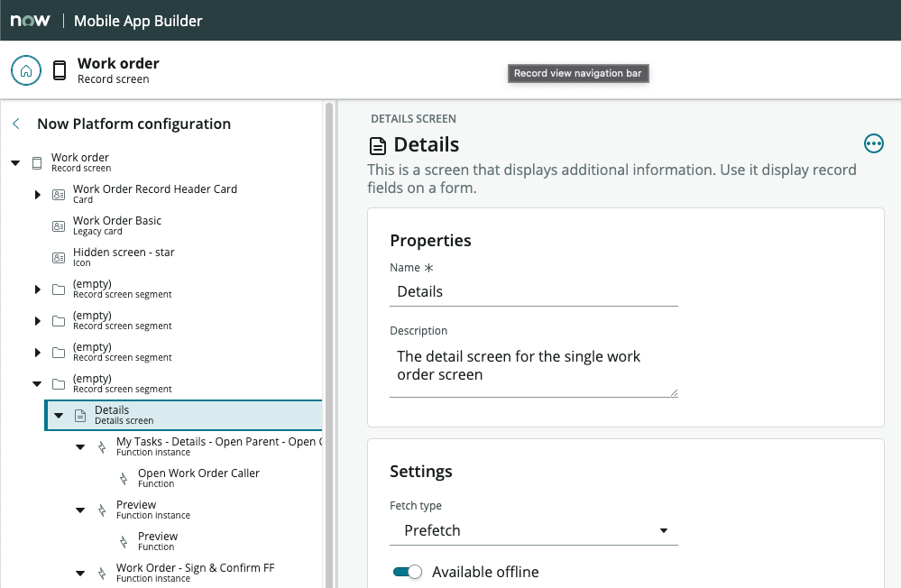Screen dimensions: 901x588
Task: Click the Work order record screen icon
Action: tap(37, 163)
